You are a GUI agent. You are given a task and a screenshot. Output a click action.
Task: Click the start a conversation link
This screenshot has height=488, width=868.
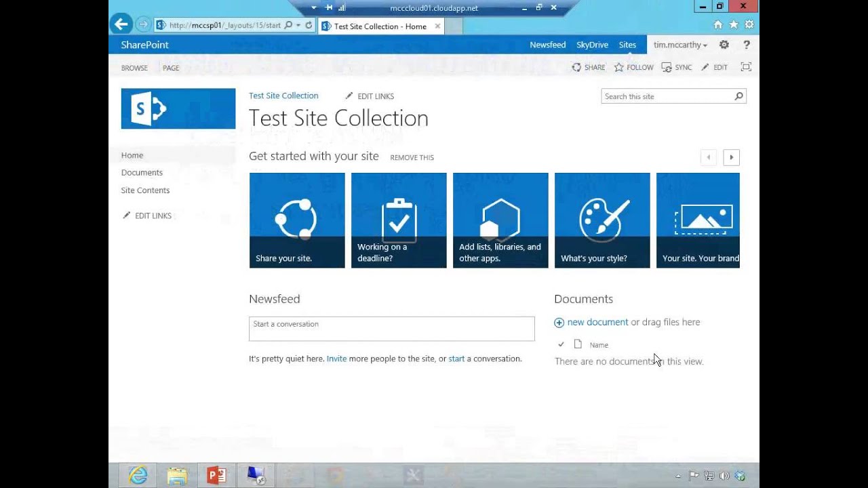point(456,359)
